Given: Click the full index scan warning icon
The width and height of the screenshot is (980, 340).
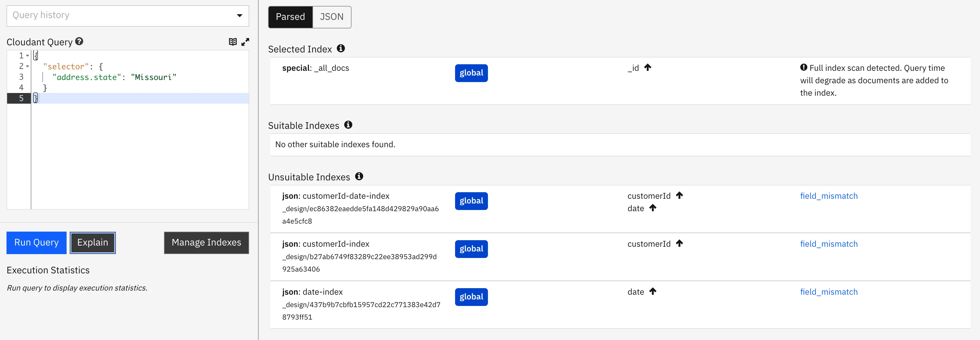Looking at the screenshot, I should click(x=803, y=68).
